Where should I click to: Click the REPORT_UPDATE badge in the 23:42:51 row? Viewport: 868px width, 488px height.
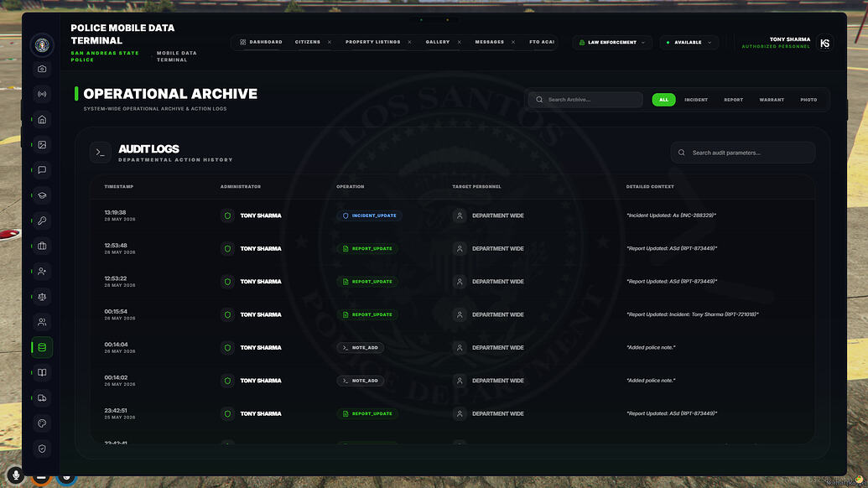click(367, 414)
